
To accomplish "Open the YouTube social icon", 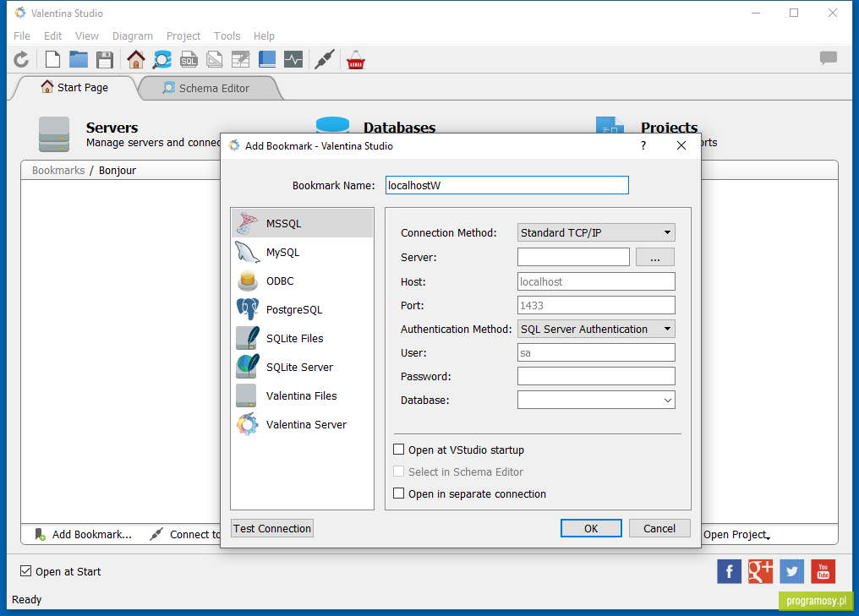I will coord(823,572).
